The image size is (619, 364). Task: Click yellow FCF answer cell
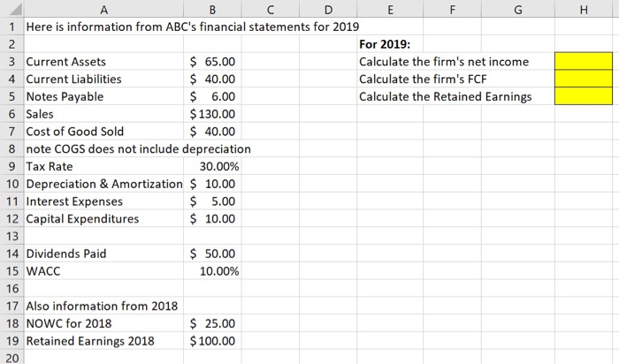[x=584, y=79]
